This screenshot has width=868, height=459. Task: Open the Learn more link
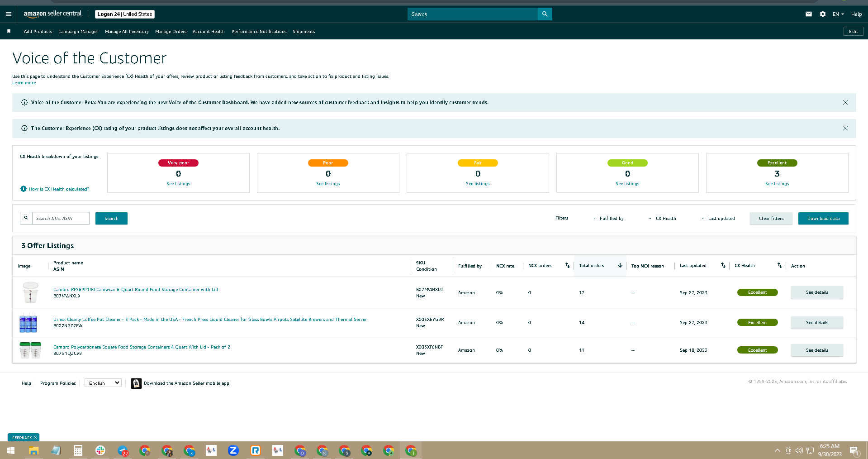click(x=24, y=83)
